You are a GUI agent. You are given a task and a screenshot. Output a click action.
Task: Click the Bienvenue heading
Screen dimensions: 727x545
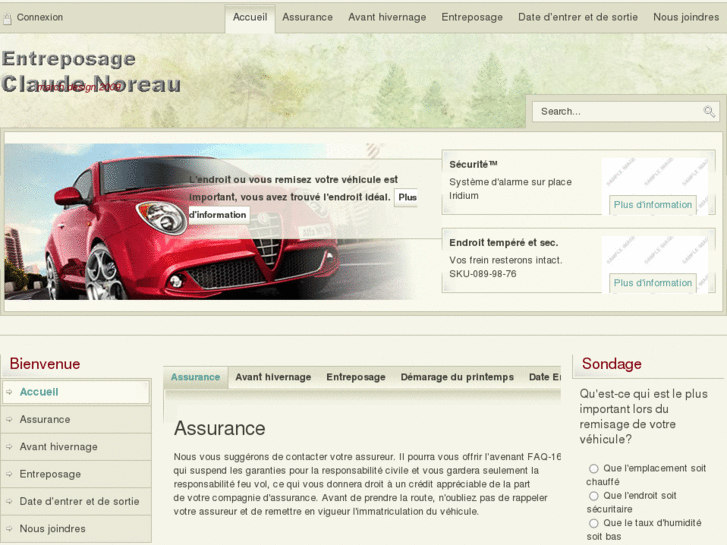(45, 364)
